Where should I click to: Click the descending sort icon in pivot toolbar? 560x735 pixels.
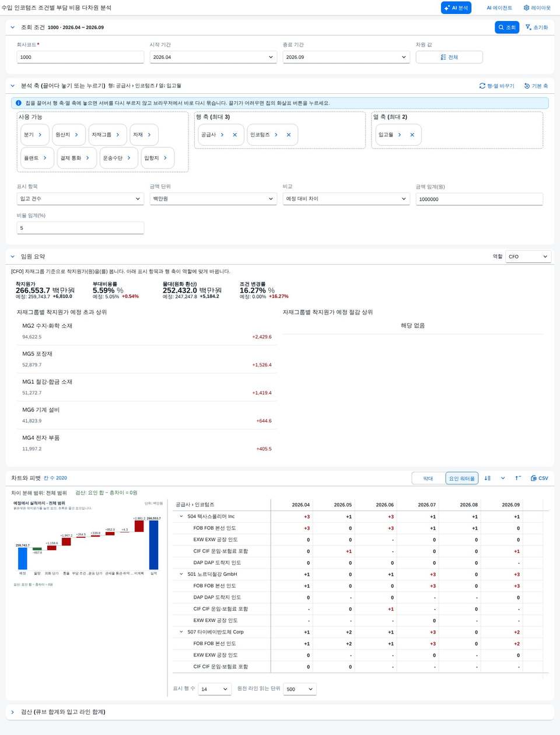488,478
